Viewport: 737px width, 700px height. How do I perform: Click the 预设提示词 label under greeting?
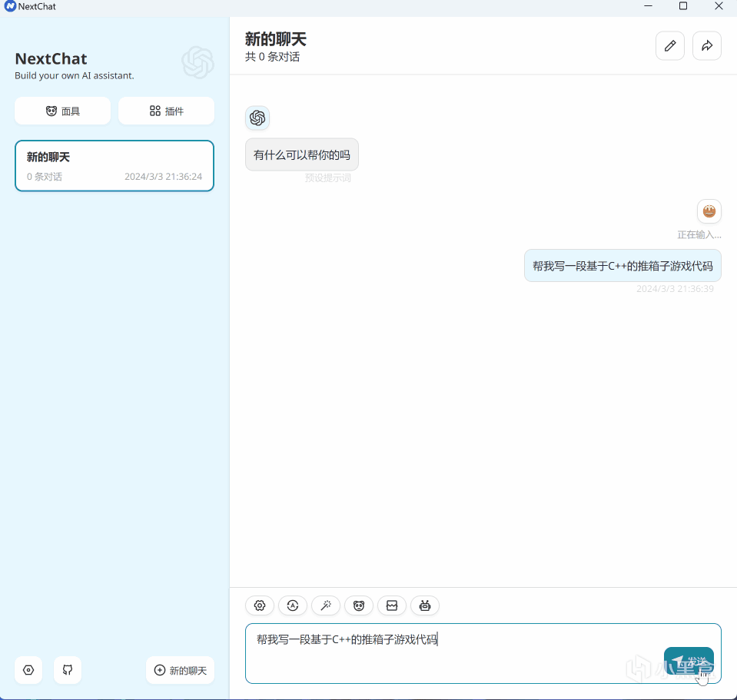pos(327,178)
